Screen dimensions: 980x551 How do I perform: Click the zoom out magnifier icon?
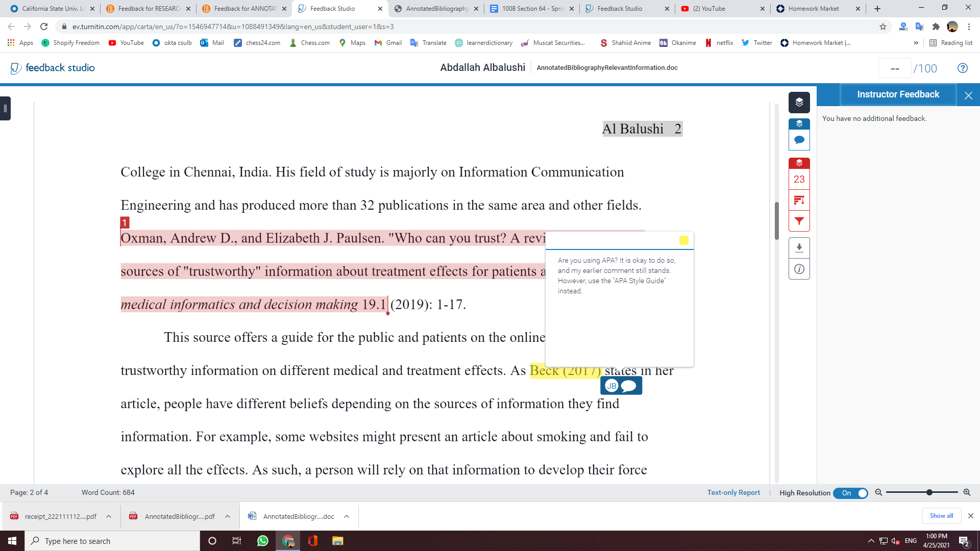(878, 492)
